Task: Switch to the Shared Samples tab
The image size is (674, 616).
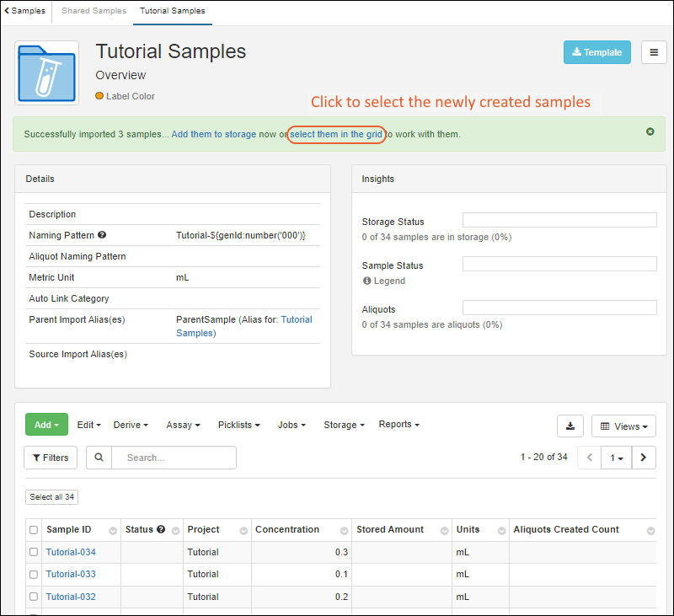Action: [x=94, y=11]
